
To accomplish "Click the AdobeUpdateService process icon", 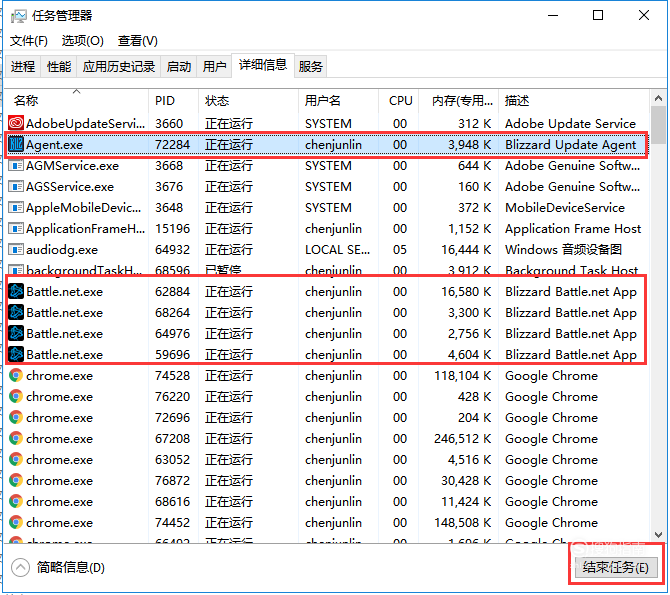I will pos(16,123).
